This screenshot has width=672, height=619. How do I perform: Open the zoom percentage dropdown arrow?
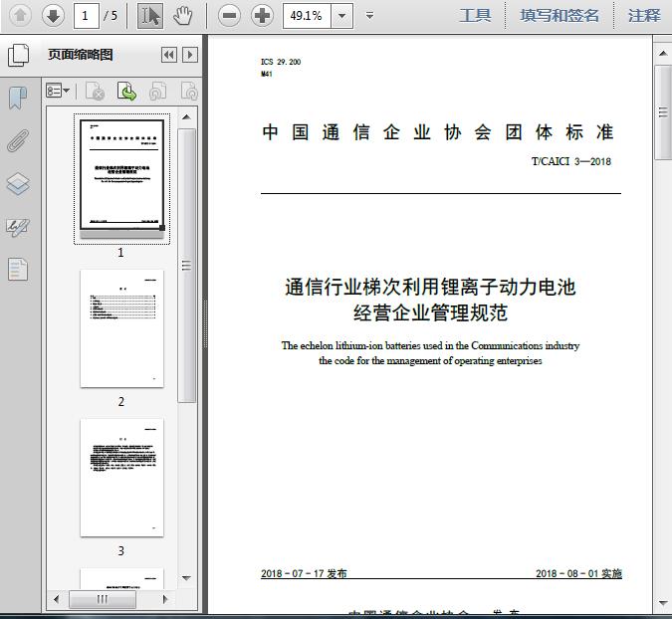click(x=342, y=16)
